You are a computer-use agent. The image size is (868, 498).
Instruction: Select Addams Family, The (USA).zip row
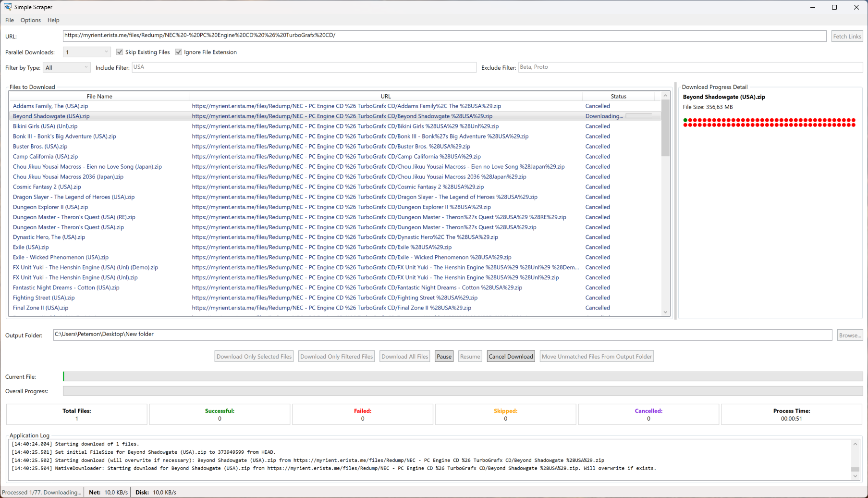click(335, 106)
